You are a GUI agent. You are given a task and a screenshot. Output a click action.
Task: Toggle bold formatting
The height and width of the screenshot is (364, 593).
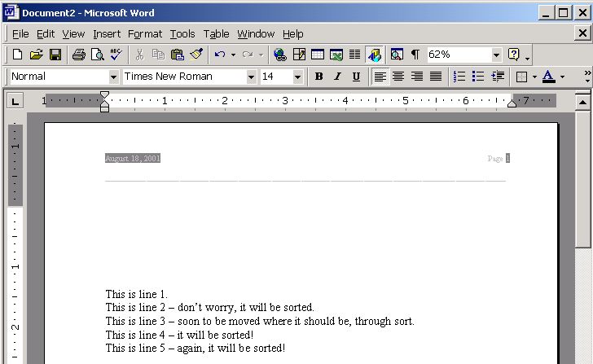tap(318, 77)
